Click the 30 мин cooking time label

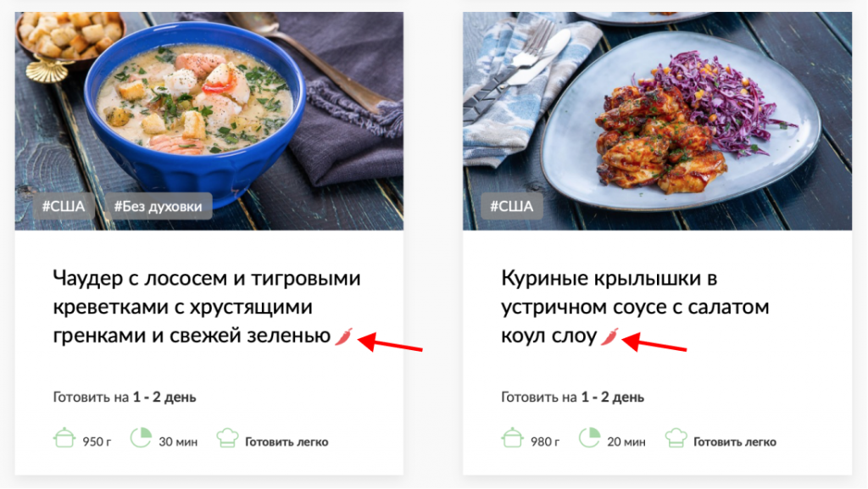(x=178, y=442)
